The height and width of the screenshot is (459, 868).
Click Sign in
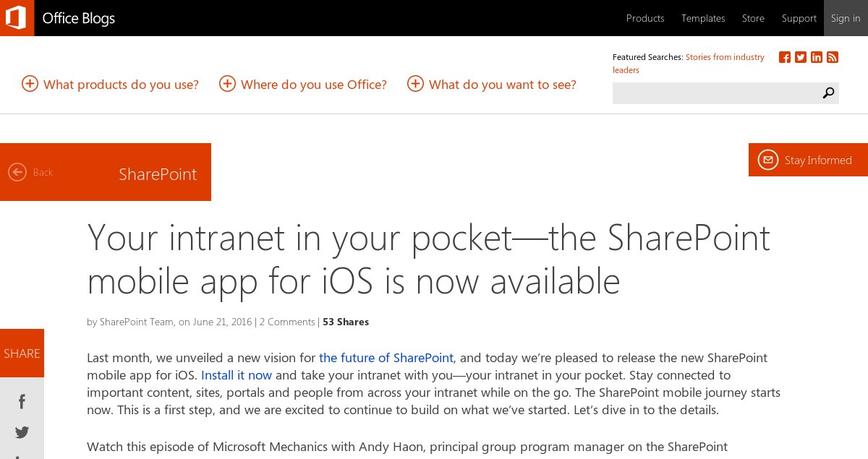pos(846,18)
